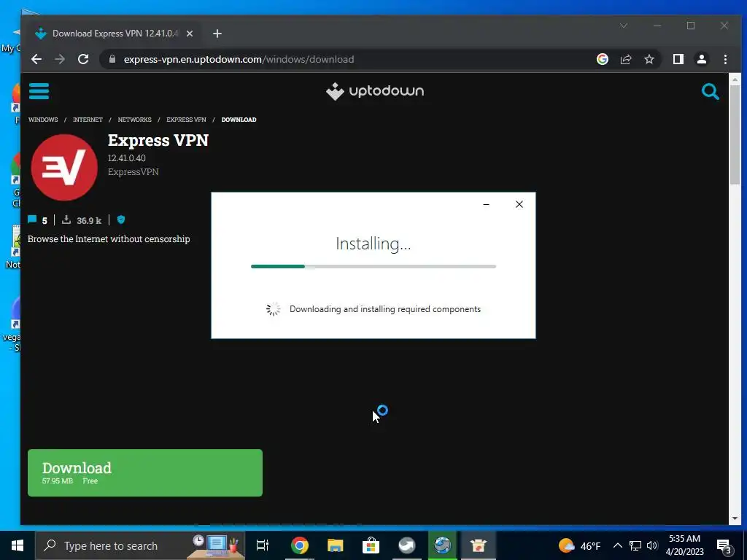Click the NETWORKS breadcrumb link

134,120
